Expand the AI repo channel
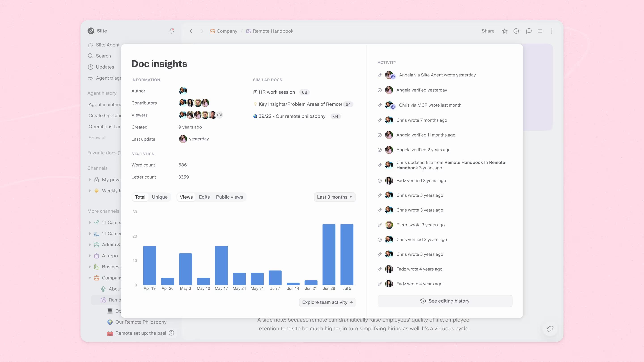The image size is (644, 362). pos(90,256)
